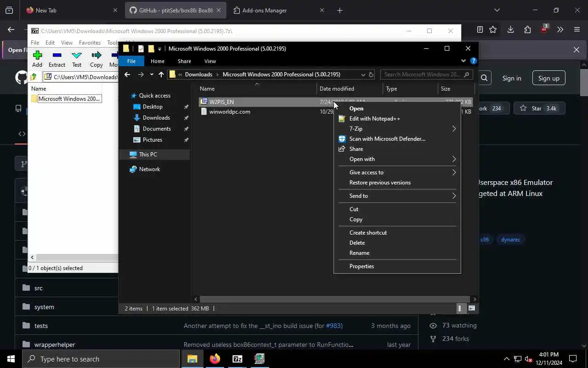Open Explorer View ribbon tab
This screenshot has height=368, width=588.
(x=210, y=61)
